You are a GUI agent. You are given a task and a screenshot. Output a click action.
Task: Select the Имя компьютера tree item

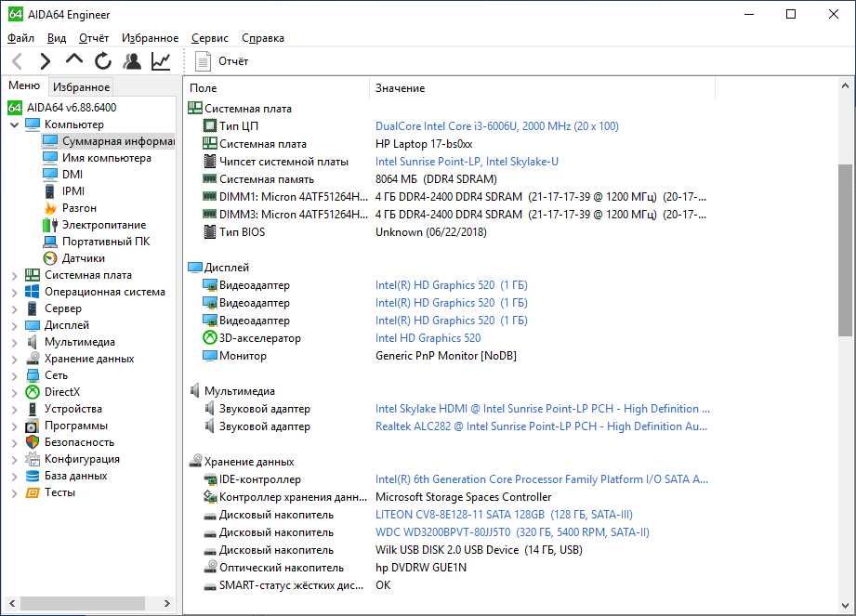click(98, 158)
